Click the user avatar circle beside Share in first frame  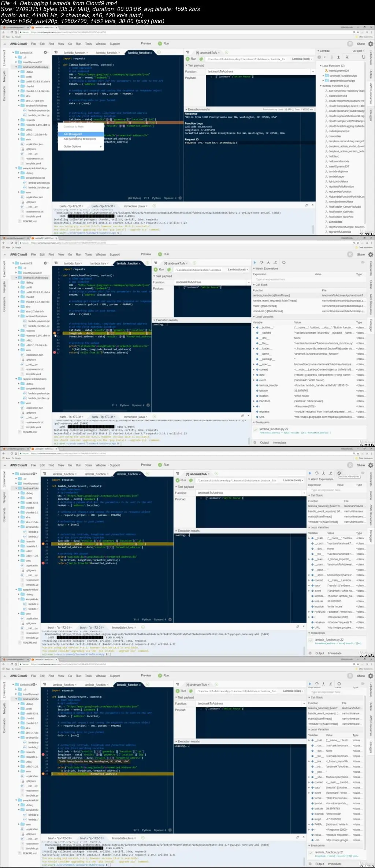click(350, 44)
